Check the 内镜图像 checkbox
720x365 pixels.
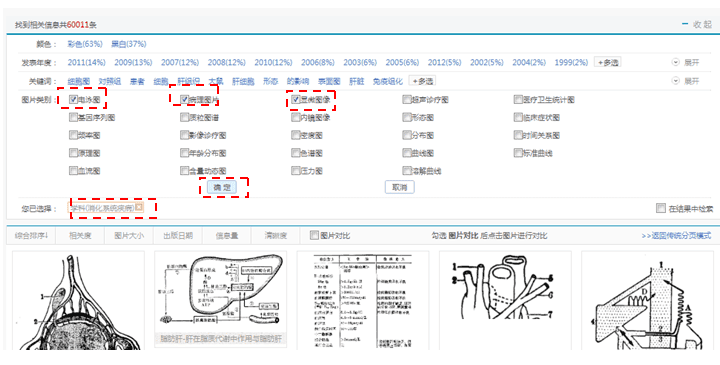[x=296, y=117]
